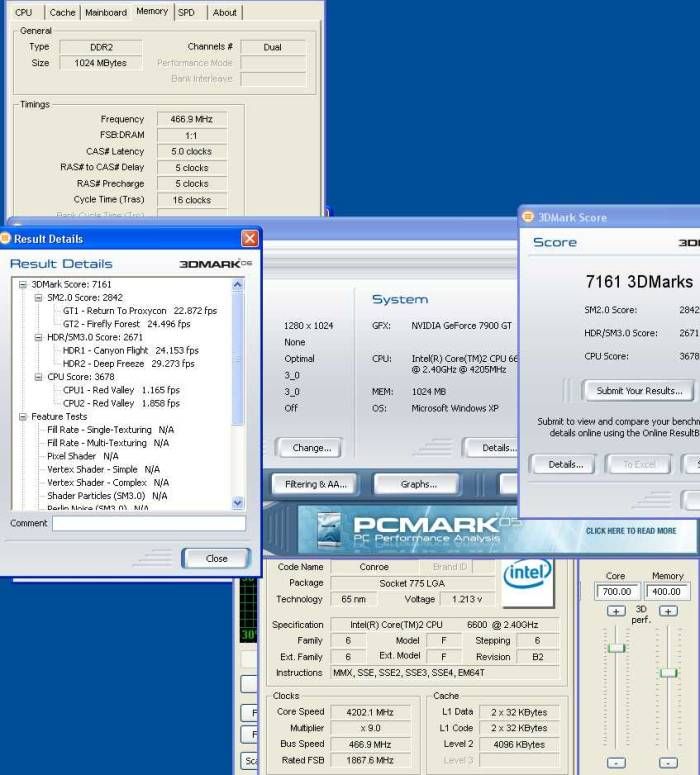Image resolution: width=700 pixels, height=775 pixels.
Task: Click the Comment text field
Action: coord(148,523)
